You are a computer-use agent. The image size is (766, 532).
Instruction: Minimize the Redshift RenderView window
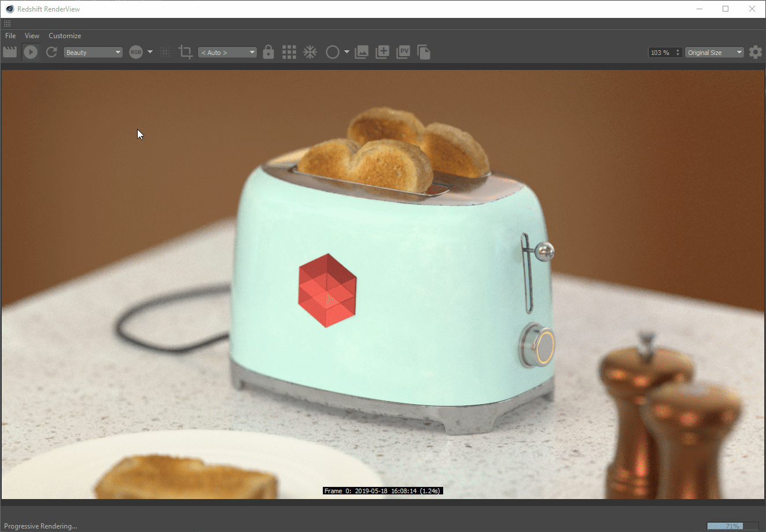(x=699, y=9)
